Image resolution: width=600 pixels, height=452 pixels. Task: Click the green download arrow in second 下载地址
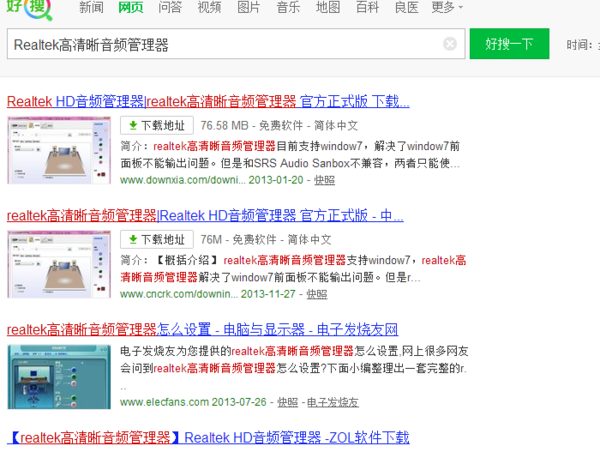click(133, 240)
